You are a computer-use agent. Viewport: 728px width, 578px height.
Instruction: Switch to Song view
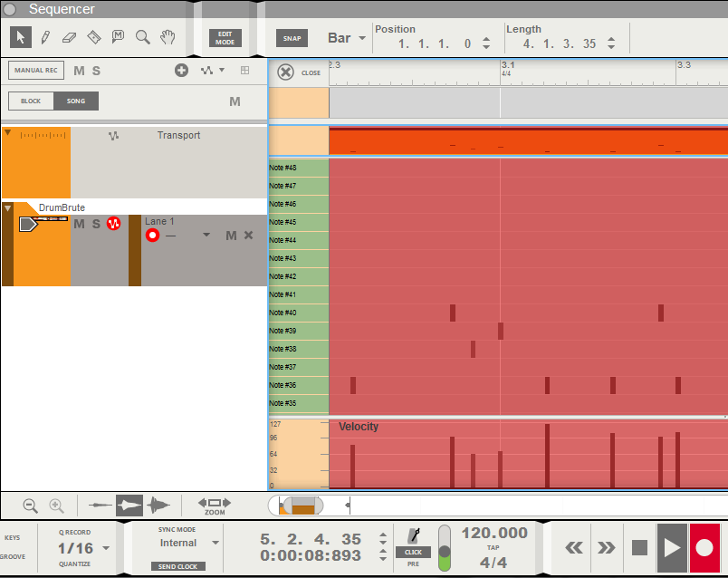(x=76, y=101)
